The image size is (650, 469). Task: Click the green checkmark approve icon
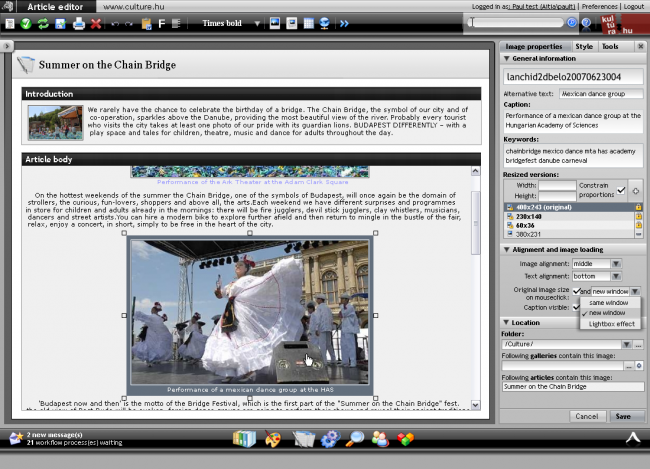[26, 24]
